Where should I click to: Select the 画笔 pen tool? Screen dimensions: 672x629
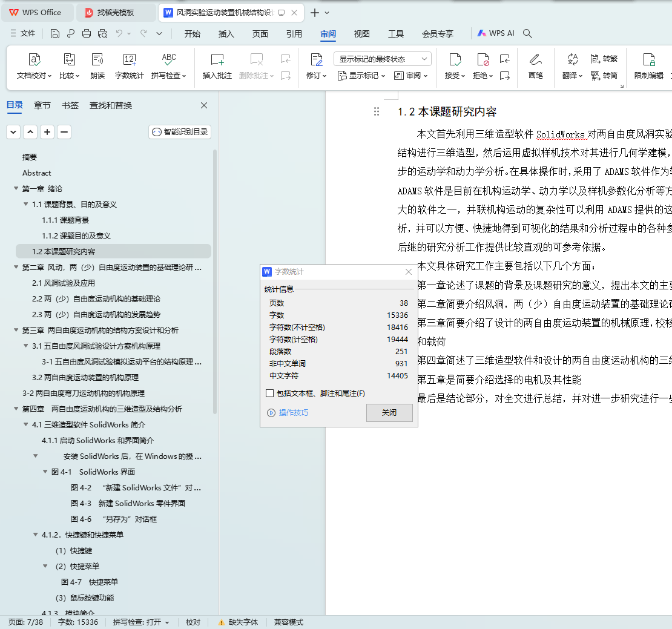[535, 67]
